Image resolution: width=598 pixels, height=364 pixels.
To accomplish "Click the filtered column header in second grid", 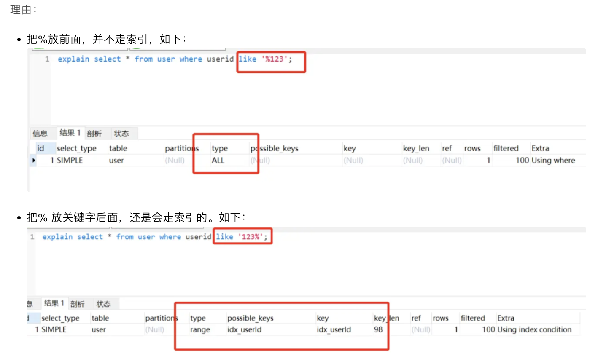I will [473, 318].
